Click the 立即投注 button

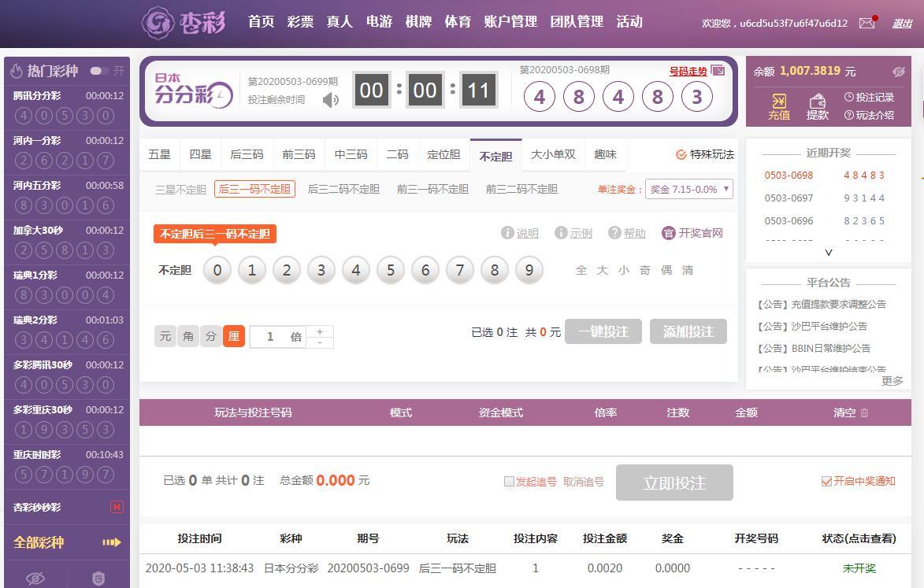[675, 483]
